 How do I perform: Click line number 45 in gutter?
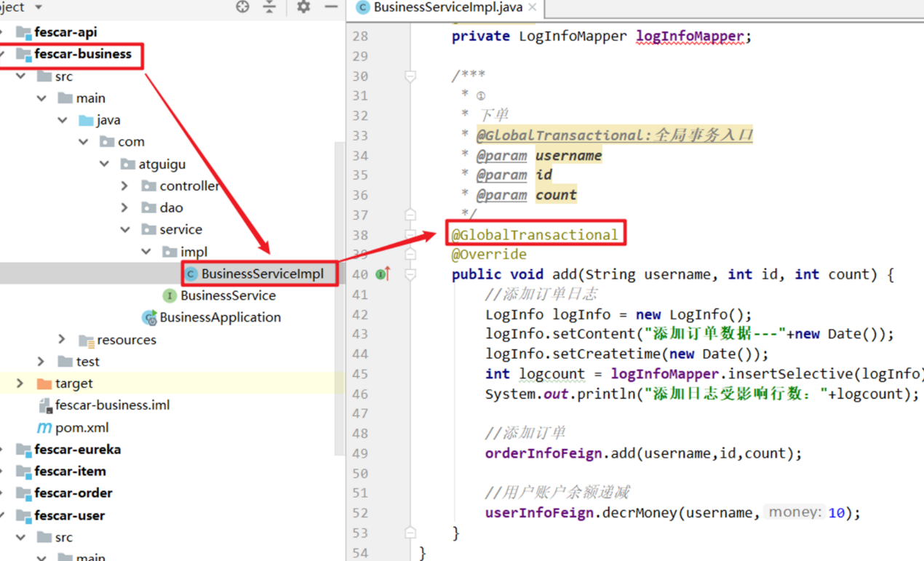(360, 374)
